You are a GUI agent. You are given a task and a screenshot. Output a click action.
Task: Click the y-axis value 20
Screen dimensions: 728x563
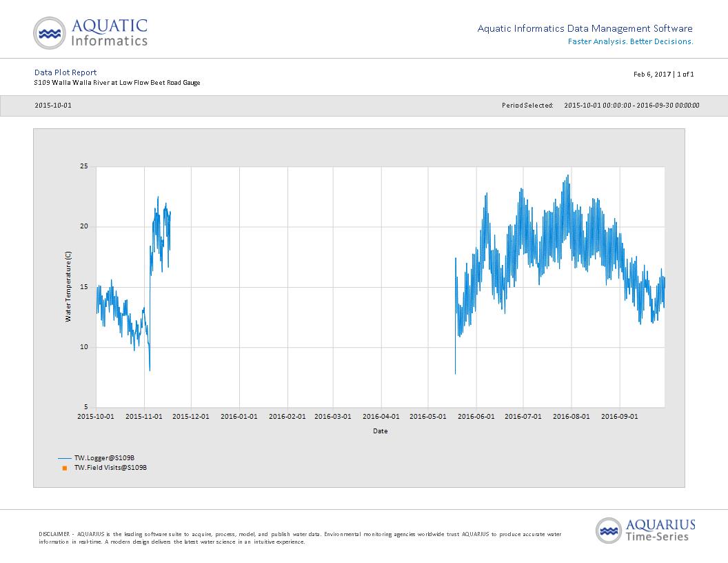click(x=84, y=227)
